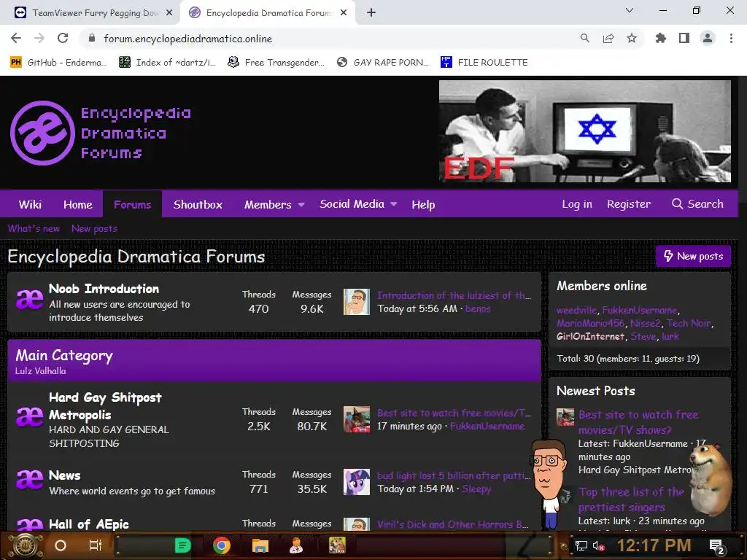Open Introduction of the lulziest thread link
This screenshot has width=747, height=560.
click(454, 296)
